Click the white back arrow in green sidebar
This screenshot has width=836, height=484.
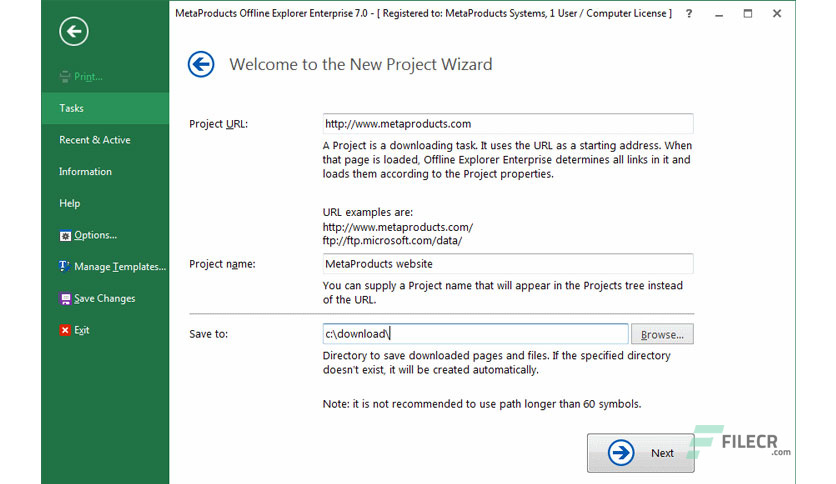click(74, 31)
